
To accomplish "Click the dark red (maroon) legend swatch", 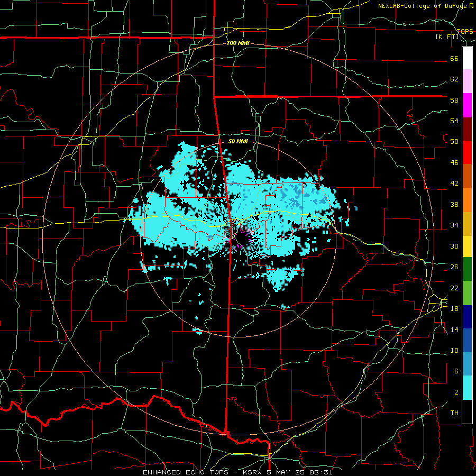I will coord(467,129).
